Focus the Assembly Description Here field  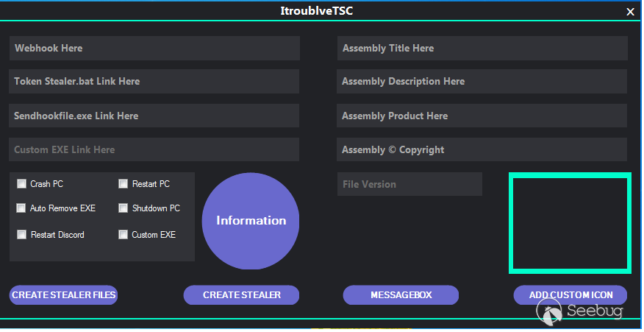[x=482, y=82]
